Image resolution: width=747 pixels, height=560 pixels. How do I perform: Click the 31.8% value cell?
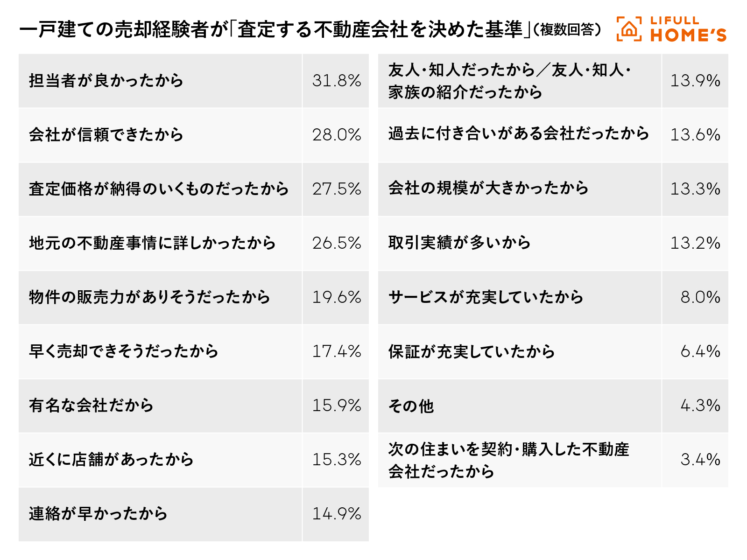336,81
